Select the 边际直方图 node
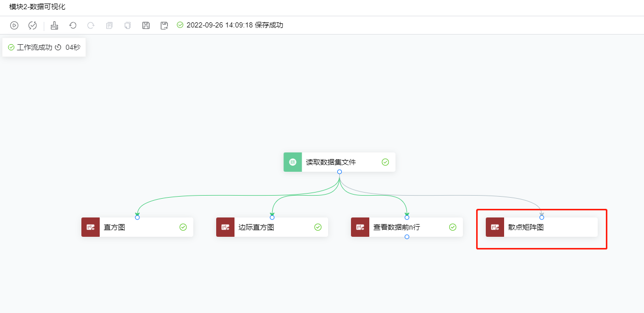 click(x=272, y=227)
